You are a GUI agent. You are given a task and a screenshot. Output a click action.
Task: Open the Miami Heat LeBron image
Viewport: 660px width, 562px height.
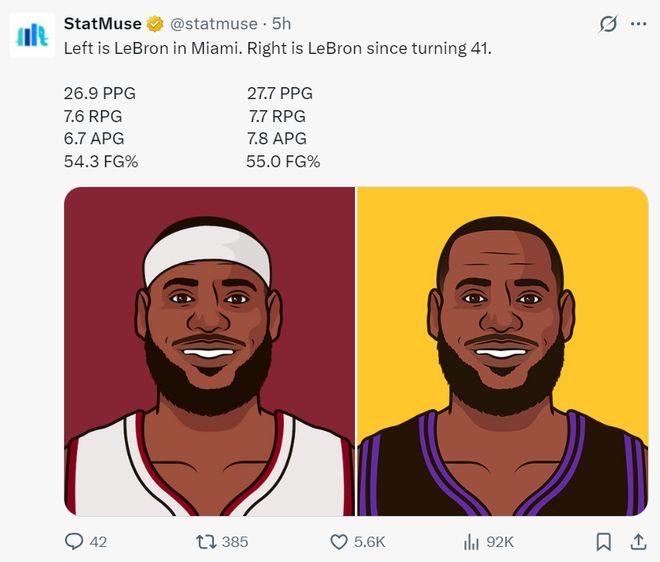point(209,351)
